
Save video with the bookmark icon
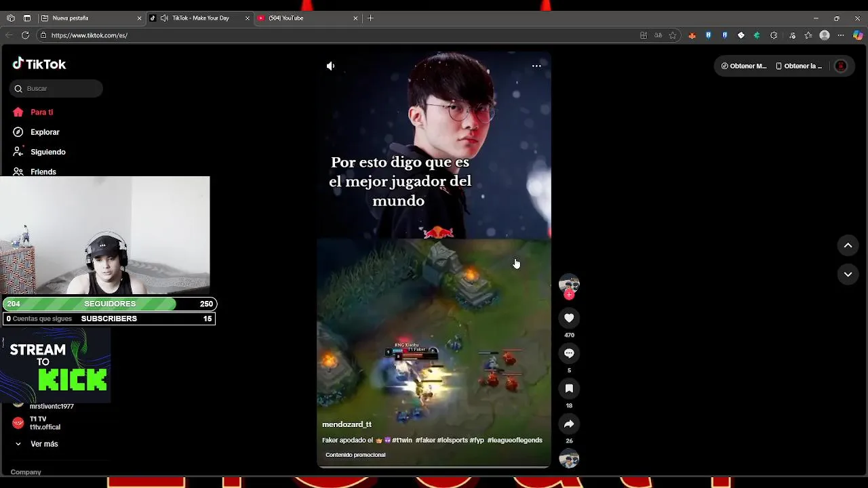tap(569, 388)
